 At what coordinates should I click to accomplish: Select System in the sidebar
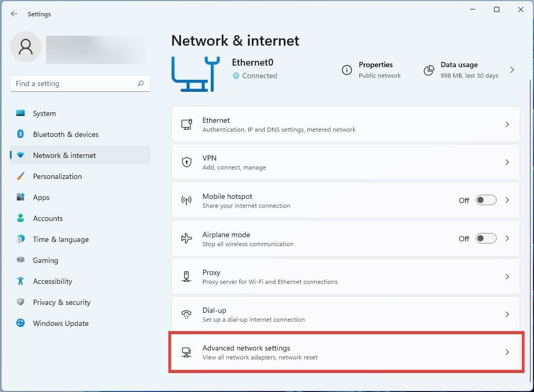coord(80,113)
